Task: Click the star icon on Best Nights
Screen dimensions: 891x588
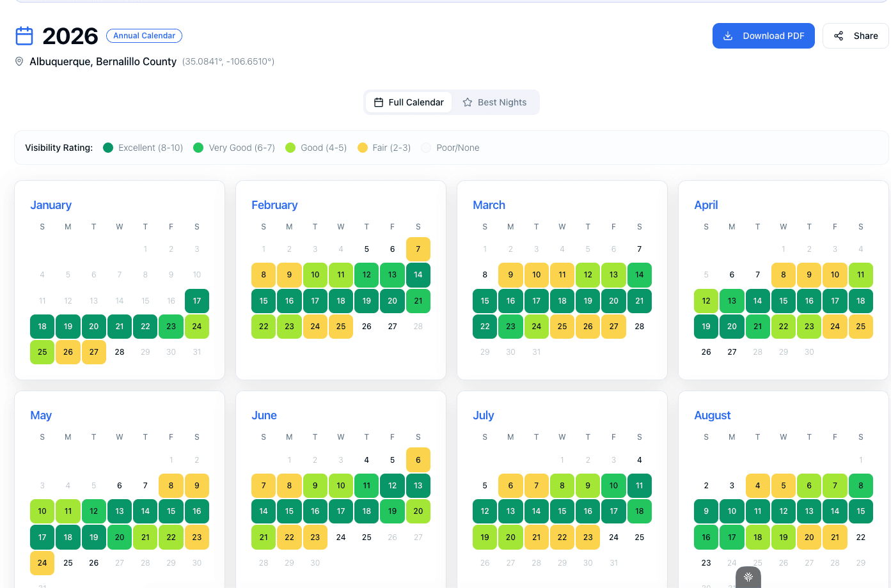Action: pyautogui.click(x=468, y=102)
